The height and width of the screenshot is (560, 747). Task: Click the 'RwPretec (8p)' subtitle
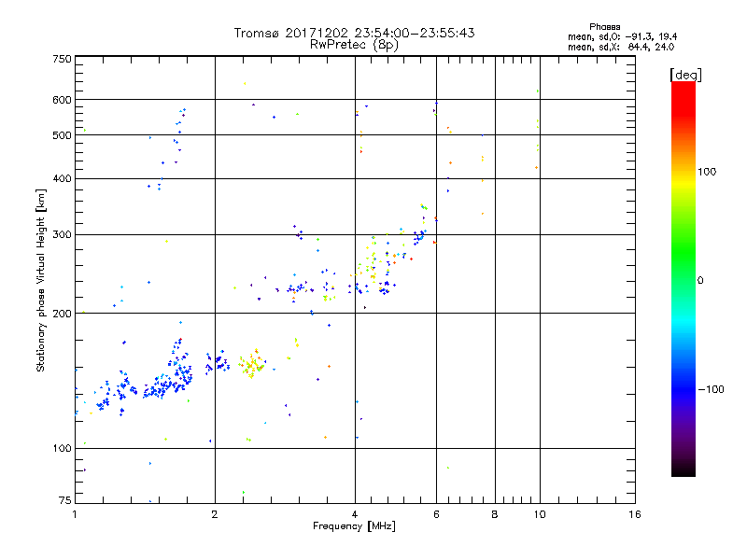click(354, 45)
